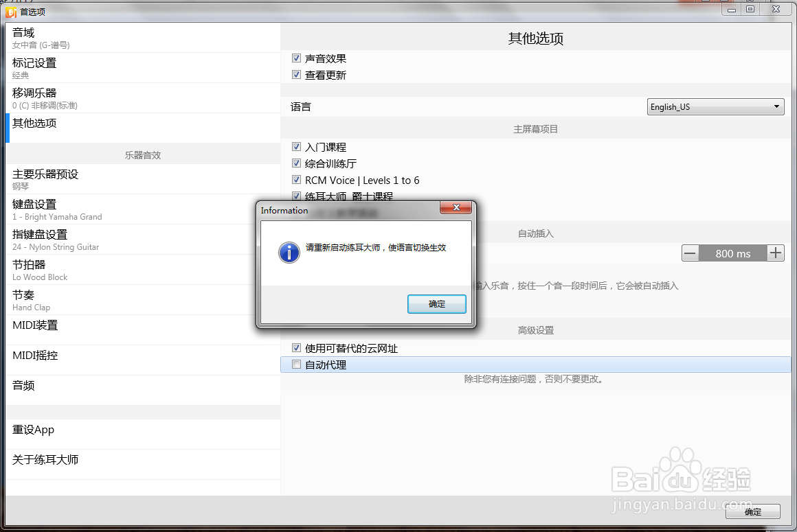Open the 音频 settings item
Screen dimensions: 797x532
(144, 391)
